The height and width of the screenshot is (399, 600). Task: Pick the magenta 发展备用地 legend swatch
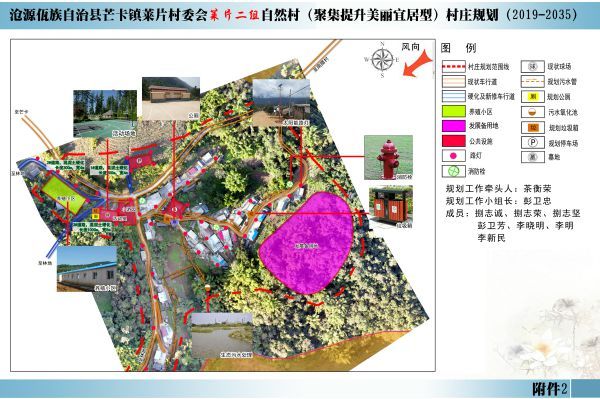click(453, 126)
